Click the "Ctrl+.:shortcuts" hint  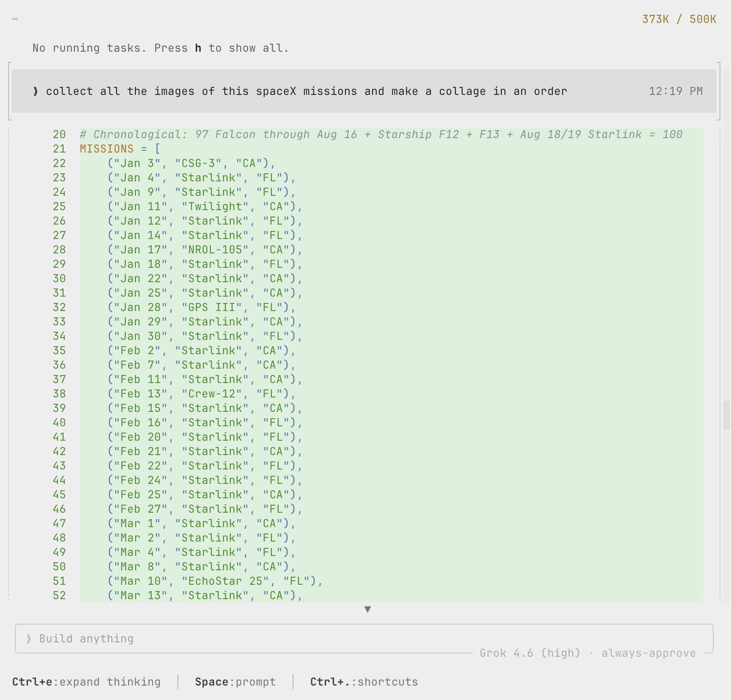pyautogui.click(x=364, y=682)
